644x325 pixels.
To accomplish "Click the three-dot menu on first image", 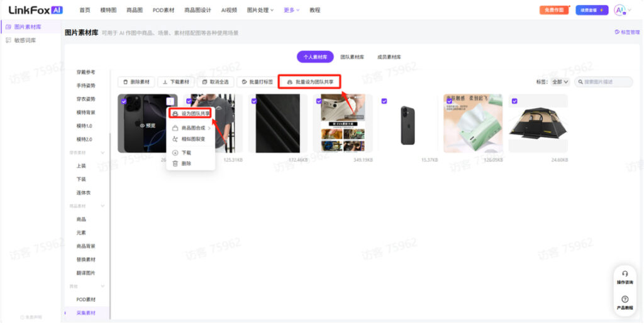I will 170,101.
